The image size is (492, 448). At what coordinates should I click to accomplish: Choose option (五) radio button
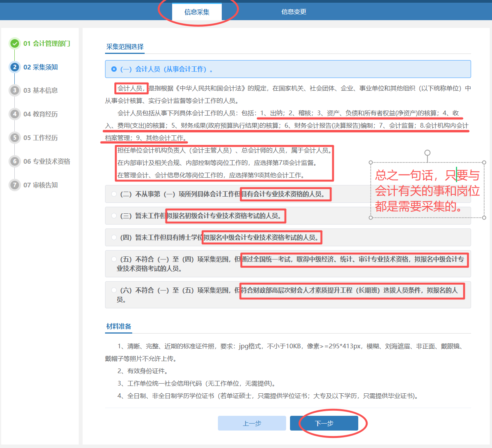coord(114,259)
